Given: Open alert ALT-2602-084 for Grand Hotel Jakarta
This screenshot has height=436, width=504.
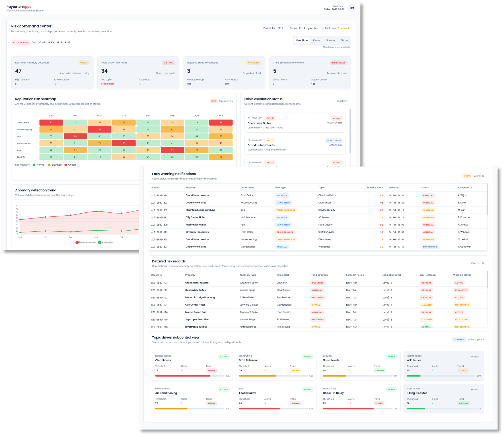Looking at the screenshot, I should [159, 195].
